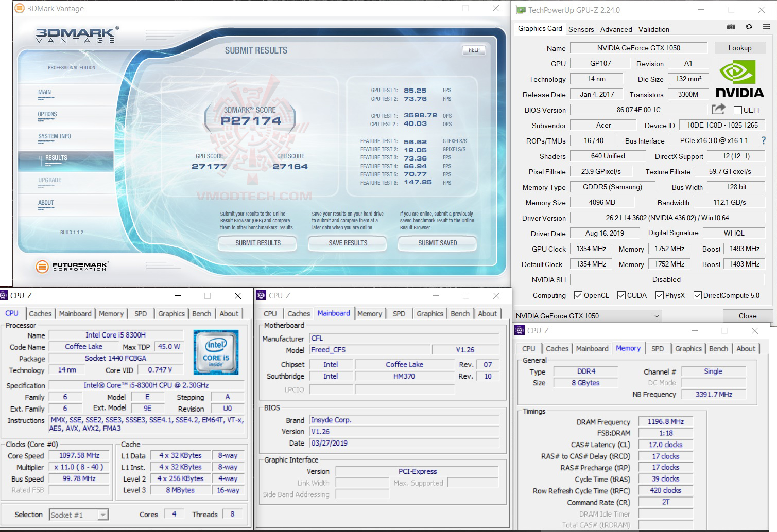Screen dimensions: 777x532
Task: Open Upgrade in 3DMark Vantage sidebar
Action: 49,181
